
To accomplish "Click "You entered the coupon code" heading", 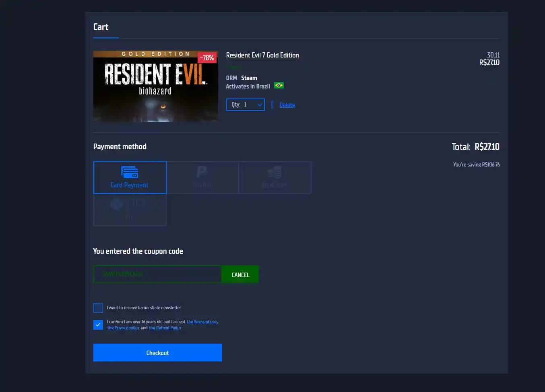I will coord(138,251).
